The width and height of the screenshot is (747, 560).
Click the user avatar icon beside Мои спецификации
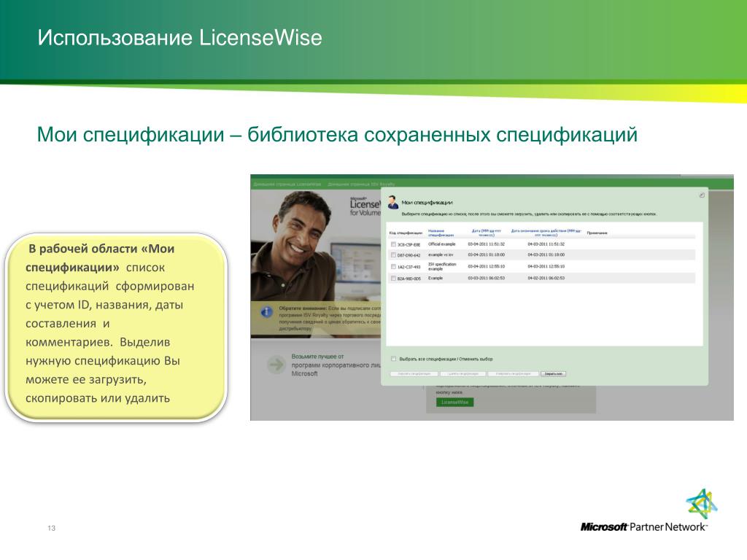click(x=392, y=202)
